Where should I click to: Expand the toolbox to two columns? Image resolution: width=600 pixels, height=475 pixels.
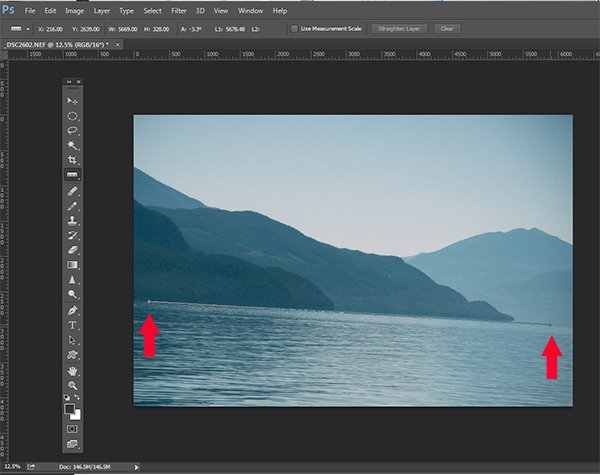click(x=69, y=82)
